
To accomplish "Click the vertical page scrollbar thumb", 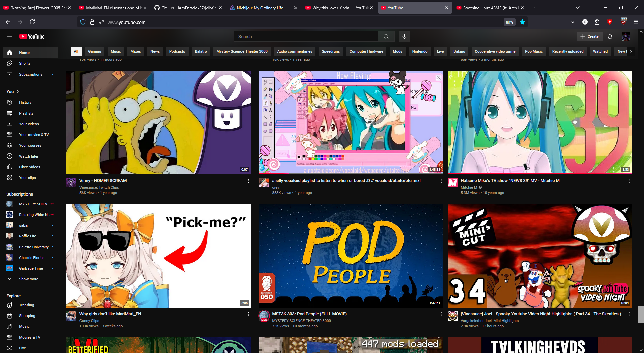I will pyautogui.click(x=641, y=314).
